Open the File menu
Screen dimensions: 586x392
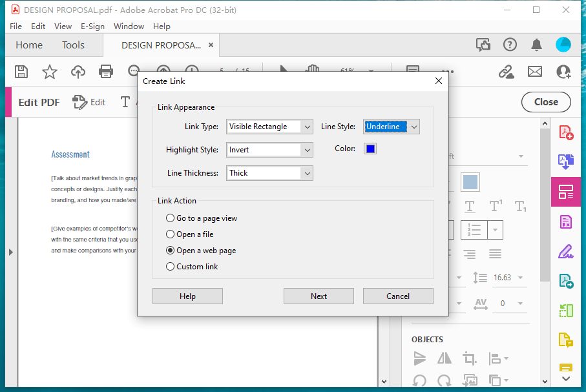coord(16,26)
